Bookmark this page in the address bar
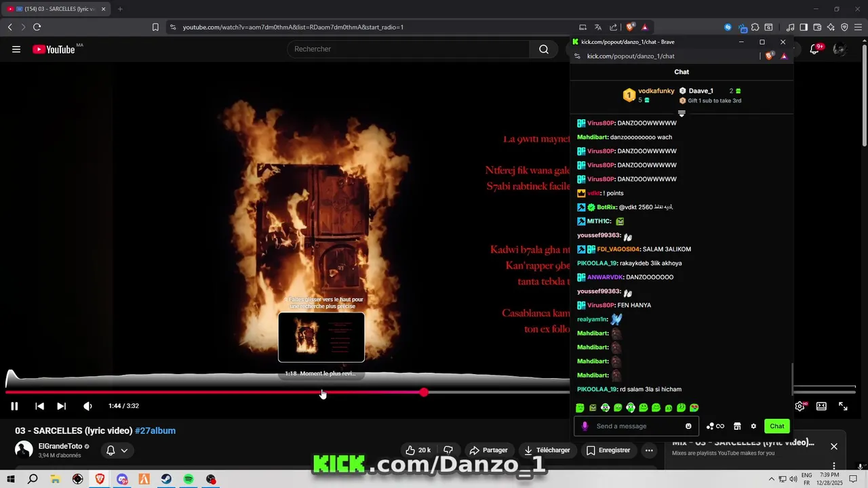This screenshot has width=868, height=488. pyautogui.click(x=155, y=27)
